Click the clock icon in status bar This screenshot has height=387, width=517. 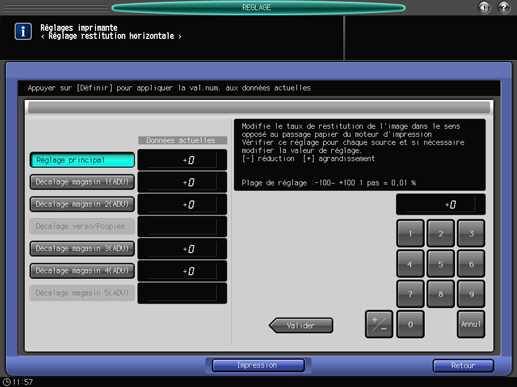7,382
